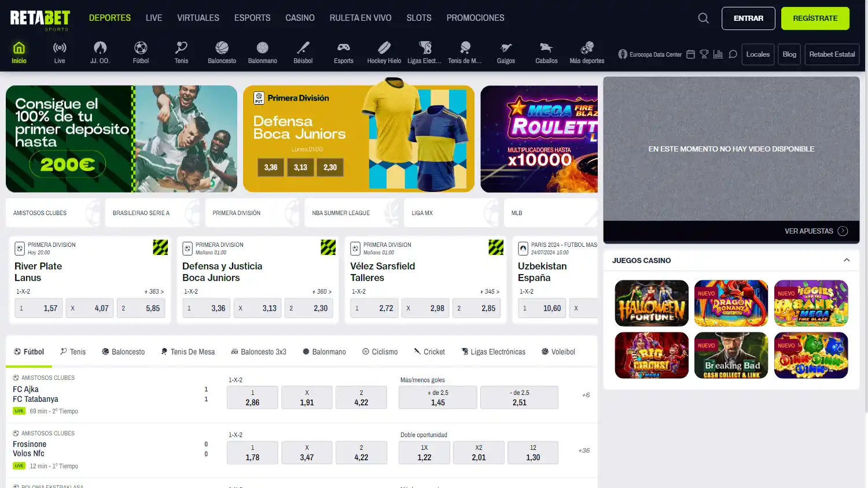Open the Live sports icon
Viewport: 868px width, 488px height.
(60, 53)
